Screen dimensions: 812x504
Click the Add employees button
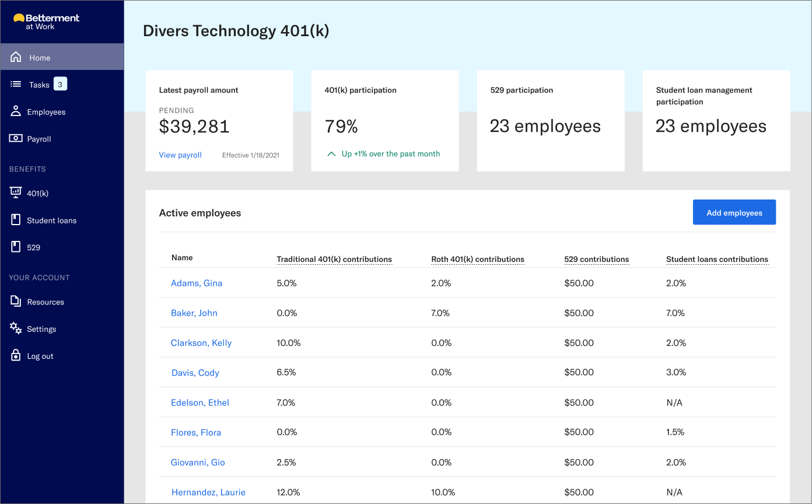tap(734, 212)
